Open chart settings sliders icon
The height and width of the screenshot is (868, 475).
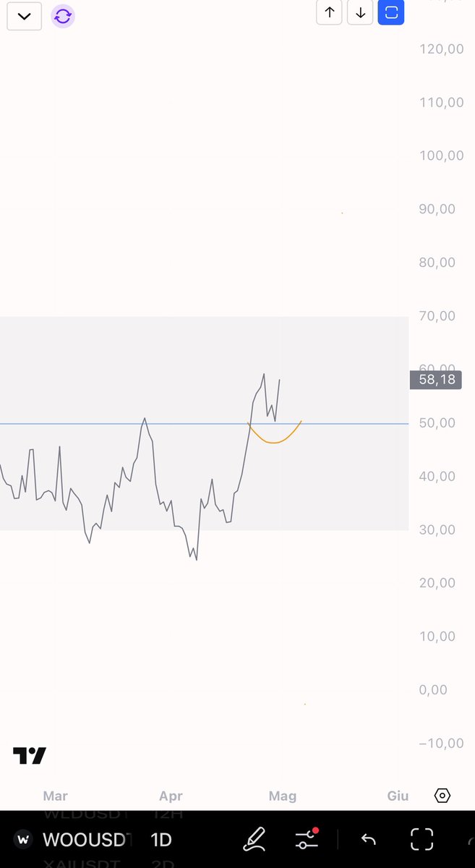click(x=307, y=840)
